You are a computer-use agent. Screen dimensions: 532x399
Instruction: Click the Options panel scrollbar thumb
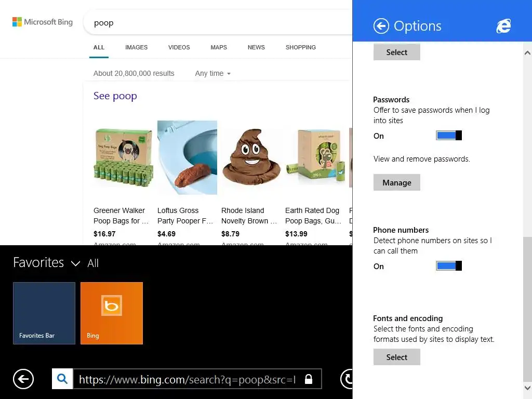click(527, 309)
